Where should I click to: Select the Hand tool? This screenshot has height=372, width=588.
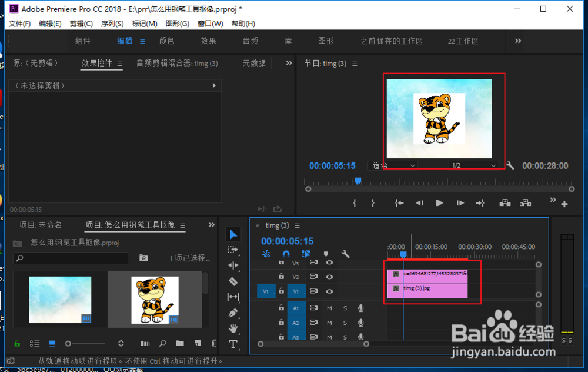(233, 328)
